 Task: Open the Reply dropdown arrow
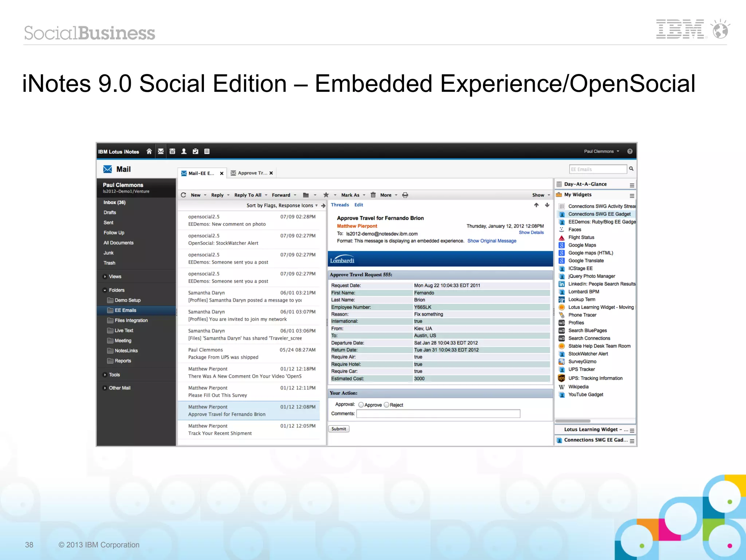coord(228,195)
